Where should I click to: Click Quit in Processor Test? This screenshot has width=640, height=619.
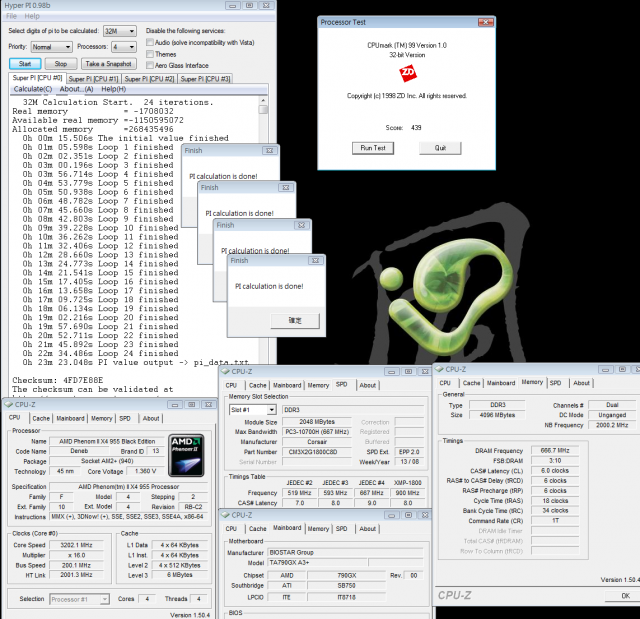440,148
